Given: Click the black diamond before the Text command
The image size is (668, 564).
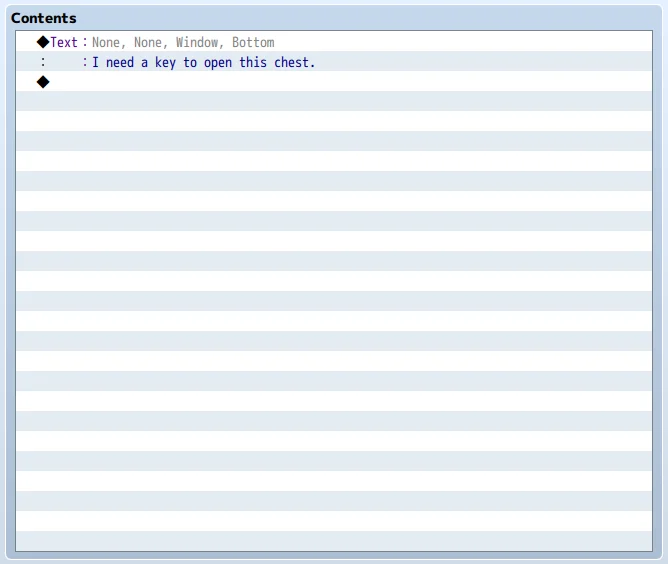Looking at the screenshot, I should coord(43,42).
